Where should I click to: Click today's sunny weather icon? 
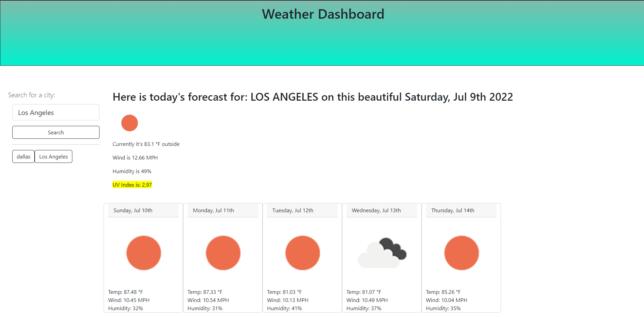coord(129,123)
